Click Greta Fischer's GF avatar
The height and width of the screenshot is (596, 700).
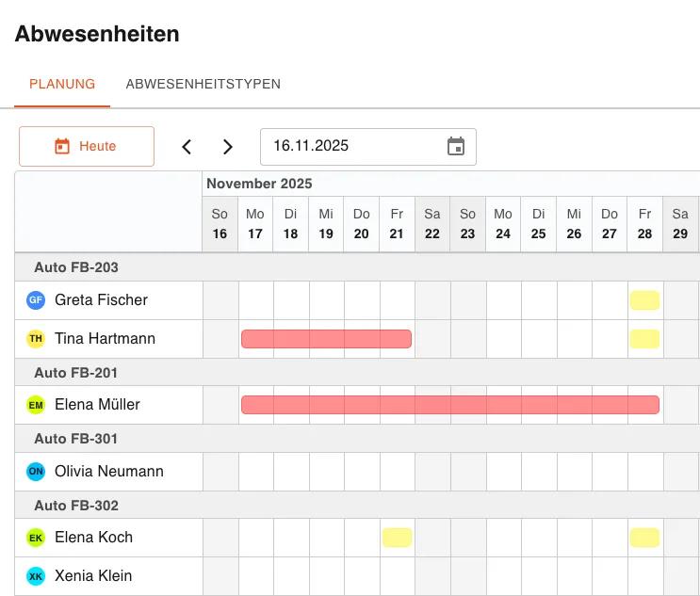pos(36,300)
